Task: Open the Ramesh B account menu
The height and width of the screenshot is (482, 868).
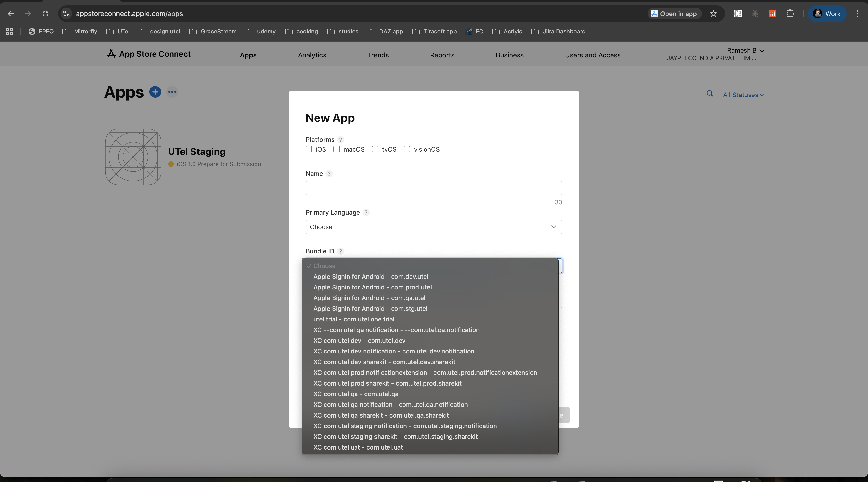Action: click(745, 51)
